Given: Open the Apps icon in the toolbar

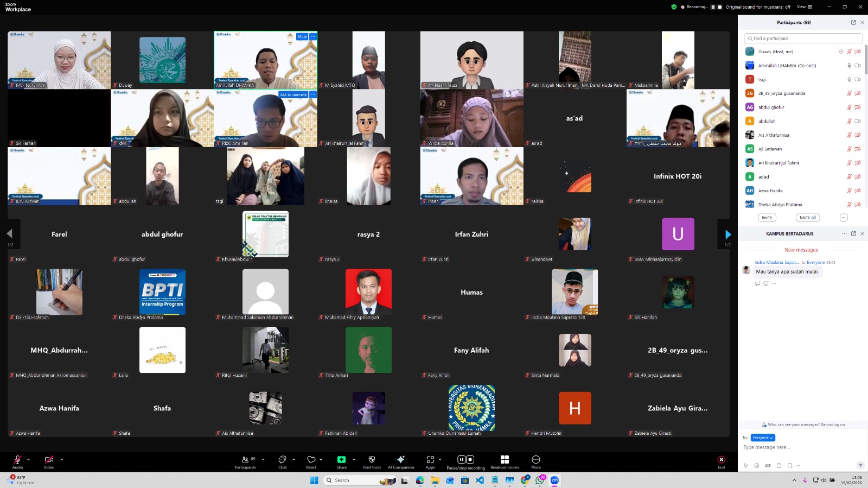Looking at the screenshot, I should pyautogui.click(x=430, y=460).
